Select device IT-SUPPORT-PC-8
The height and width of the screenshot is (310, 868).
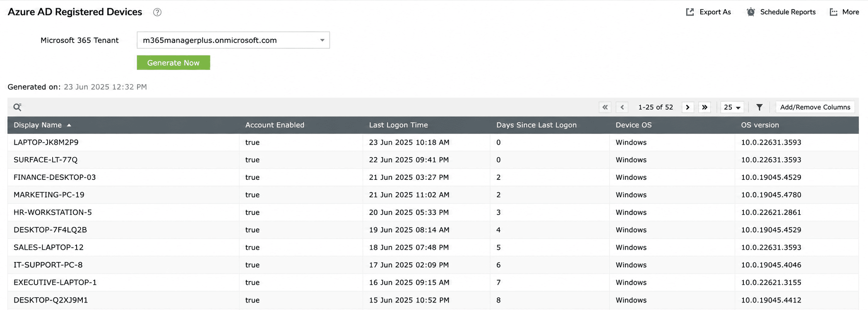click(48, 265)
